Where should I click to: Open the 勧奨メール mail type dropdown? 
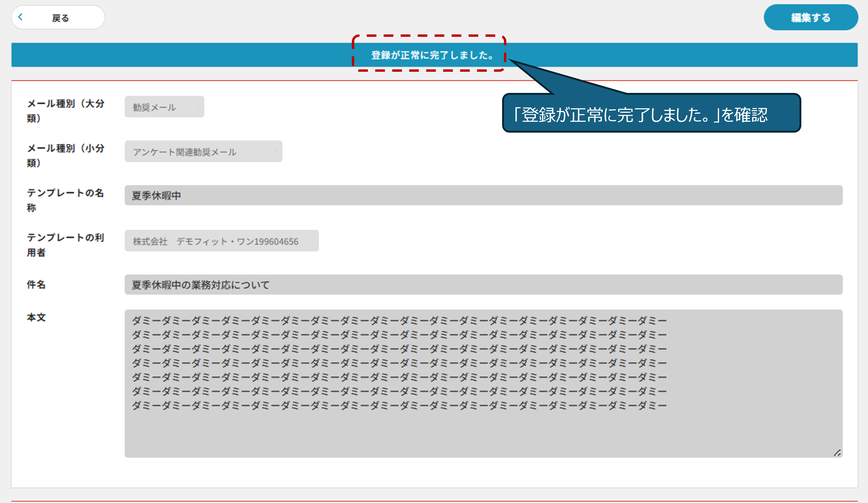(164, 107)
